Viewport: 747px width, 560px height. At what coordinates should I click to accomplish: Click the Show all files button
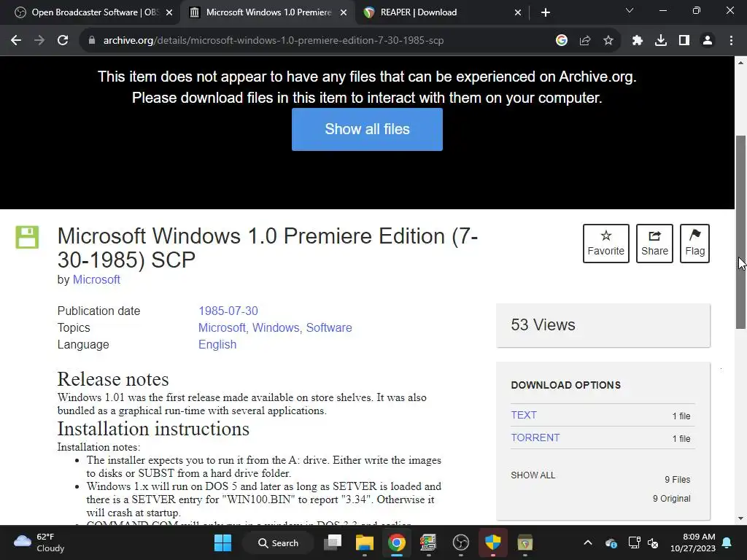tap(368, 129)
